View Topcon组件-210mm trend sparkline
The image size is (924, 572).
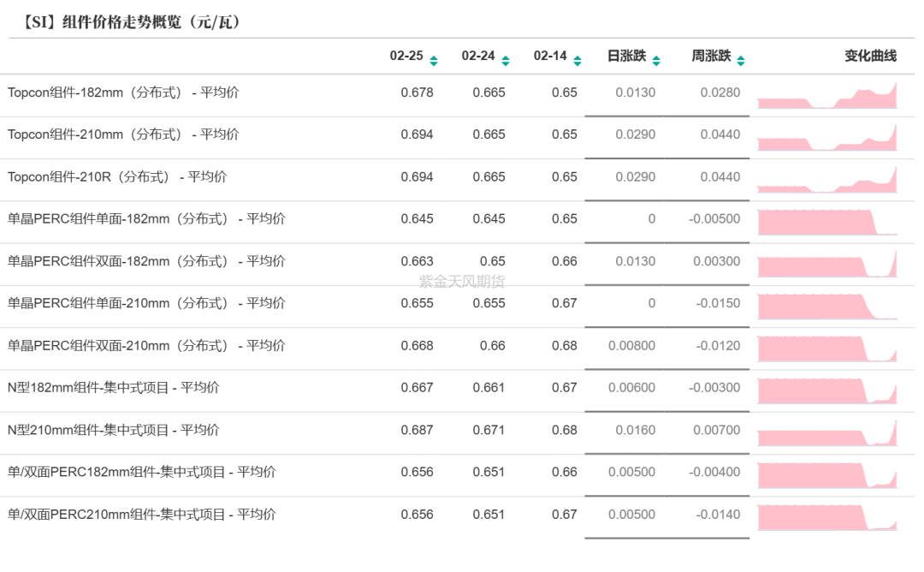[x=826, y=138]
